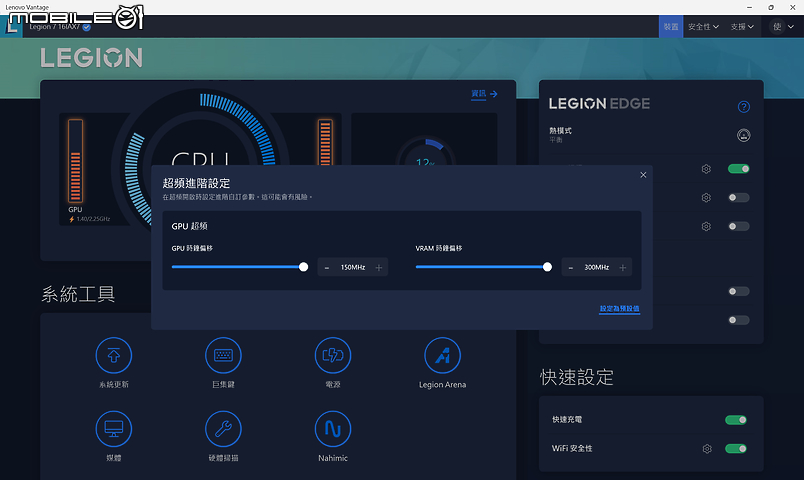Viewport: 804px width, 480px height.
Task: Click the 系統工具 heading
Action: [x=78, y=294]
